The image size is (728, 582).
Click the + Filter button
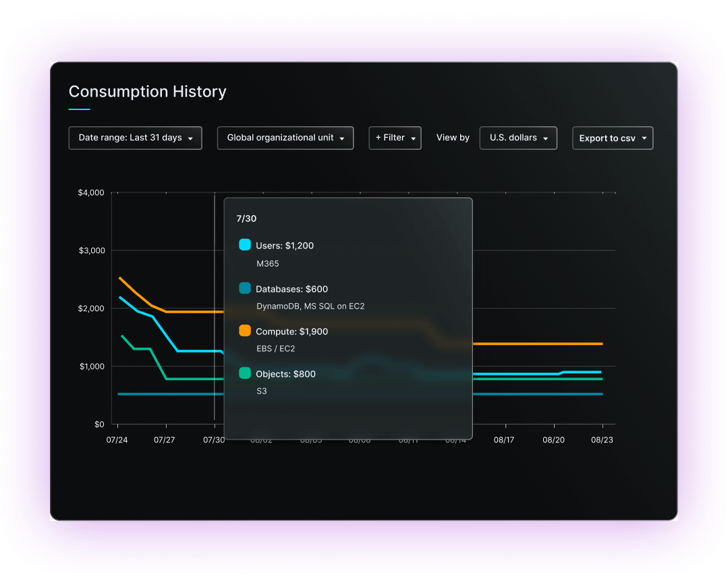[x=395, y=138]
